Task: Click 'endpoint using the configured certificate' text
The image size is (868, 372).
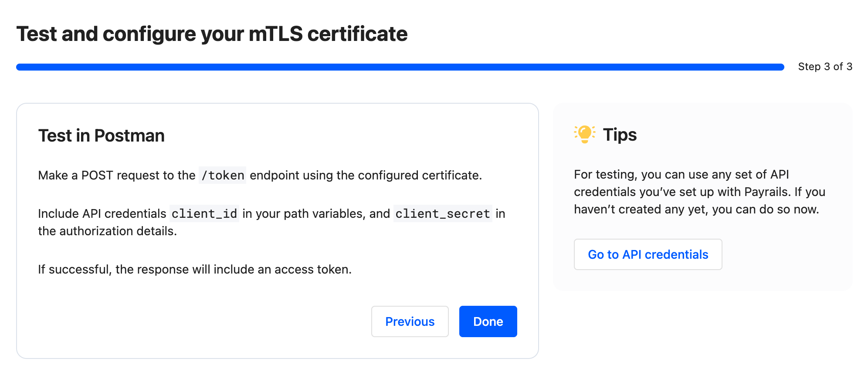Action: [x=366, y=175]
